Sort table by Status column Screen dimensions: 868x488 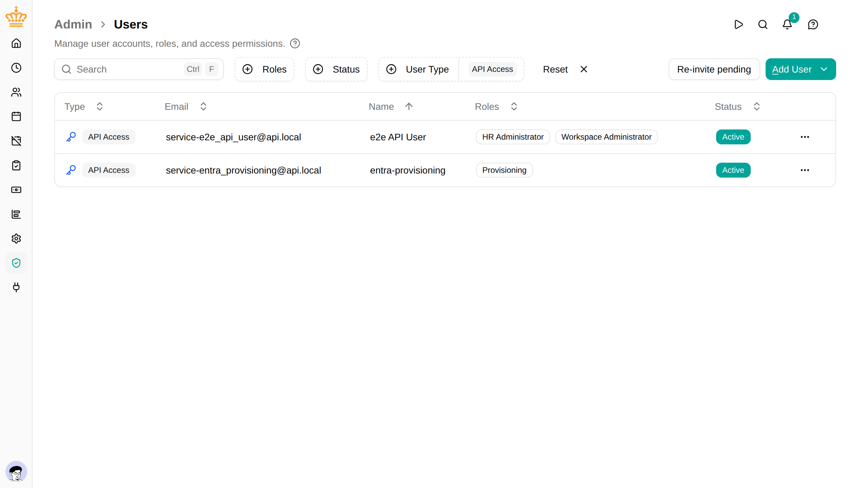pyautogui.click(x=737, y=106)
